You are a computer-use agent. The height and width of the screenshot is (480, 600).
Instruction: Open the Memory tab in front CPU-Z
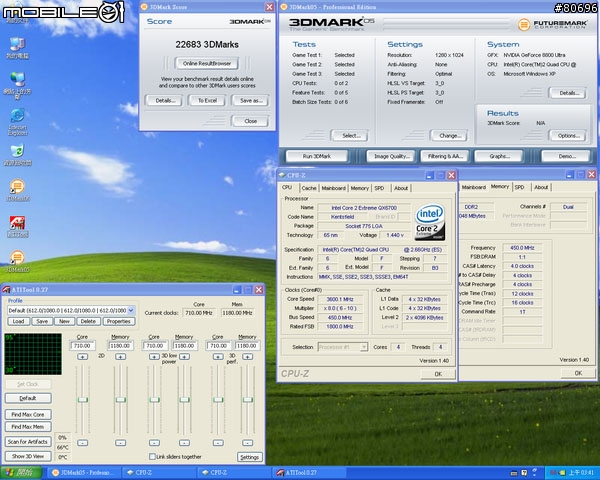(x=360, y=188)
